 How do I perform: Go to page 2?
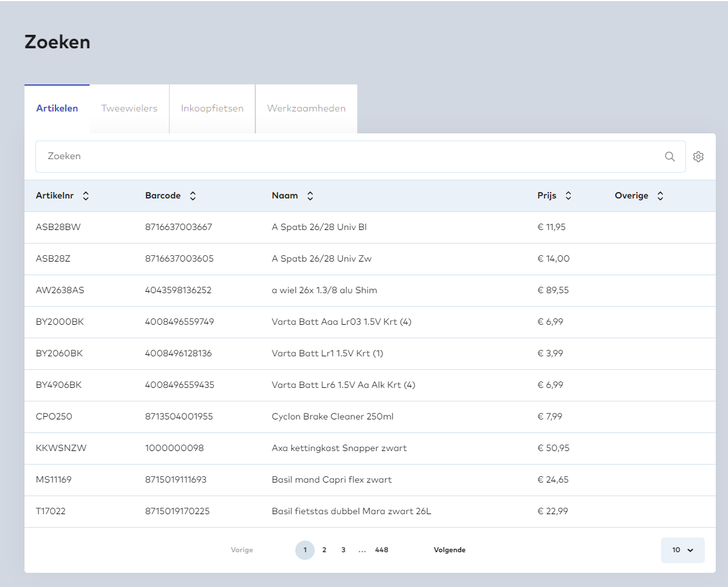point(324,550)
